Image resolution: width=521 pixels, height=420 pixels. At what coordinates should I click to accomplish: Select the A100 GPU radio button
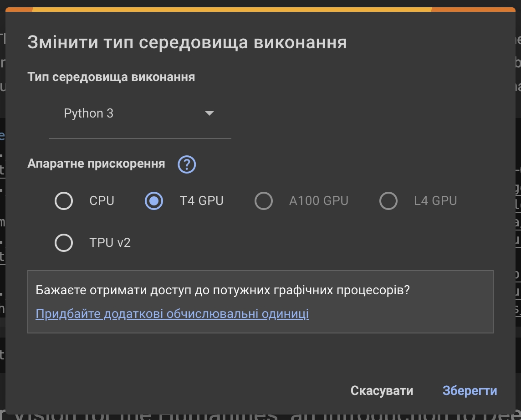(x=264, y=201)
